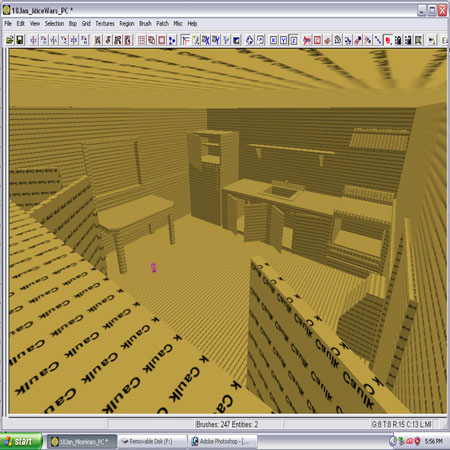This screenshot has width=450, height=450.
Task: Click the Z-axis rotate icon
Action: [84, 40]
